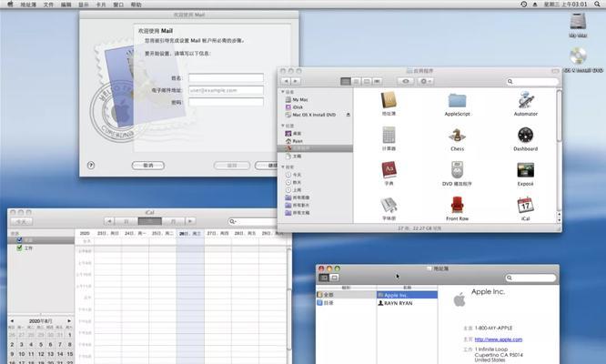Open the Time Machine menu bar icon

click(x=524, y=5)
